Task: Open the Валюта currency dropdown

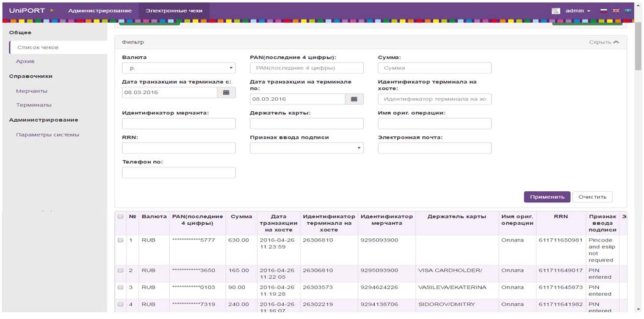Action: 178,68
